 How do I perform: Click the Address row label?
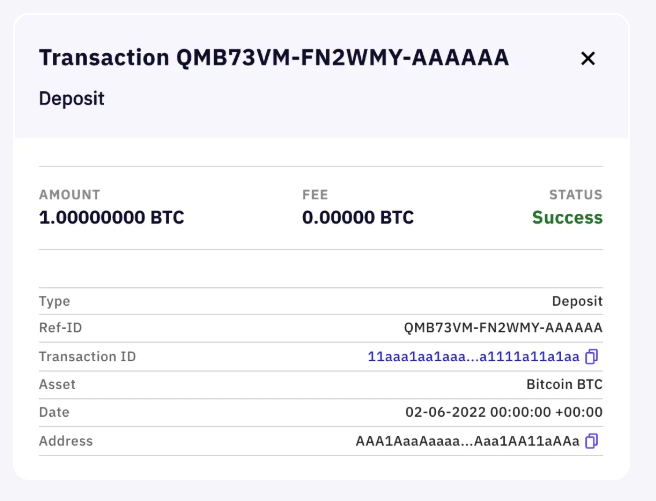[x=66, y=441]
